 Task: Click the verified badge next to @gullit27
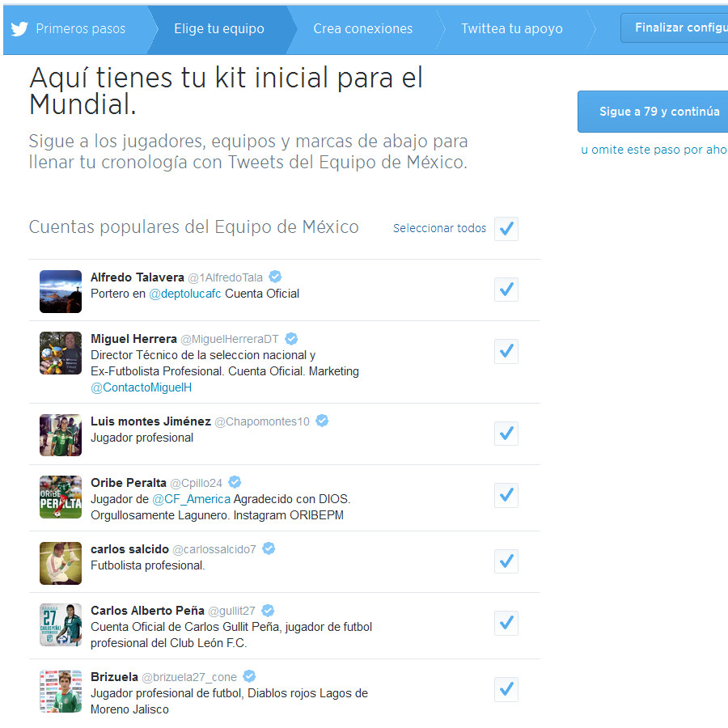coord(267,610)
